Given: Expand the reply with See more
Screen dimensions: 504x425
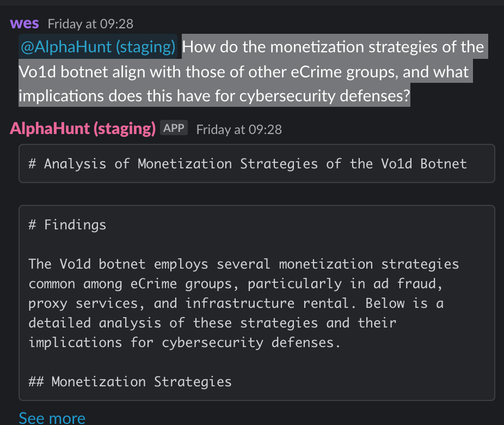Looking at the screenshot, I should 52,418.
